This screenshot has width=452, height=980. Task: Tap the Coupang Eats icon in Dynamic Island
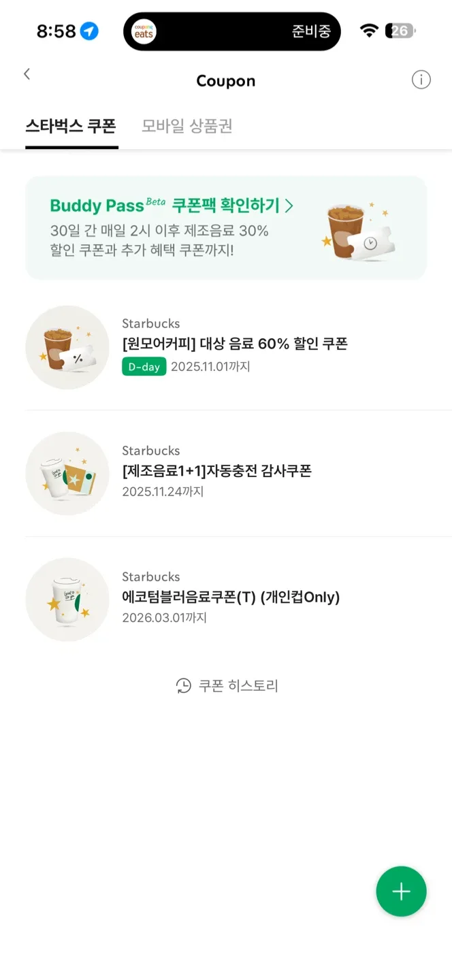click(144, 31)
